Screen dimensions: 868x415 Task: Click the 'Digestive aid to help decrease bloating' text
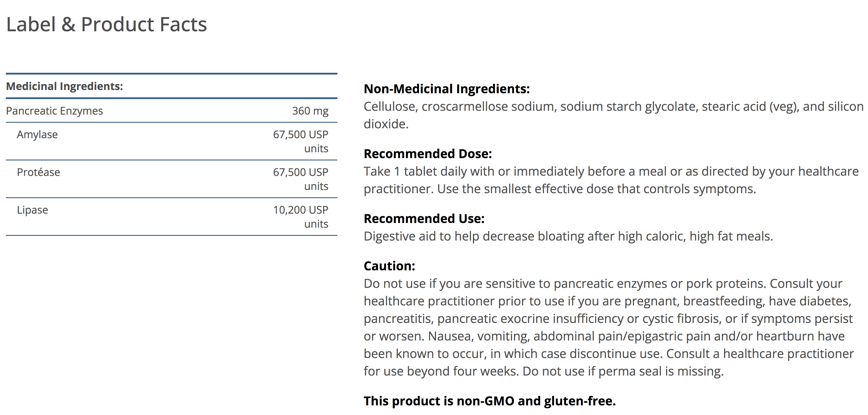568,236
